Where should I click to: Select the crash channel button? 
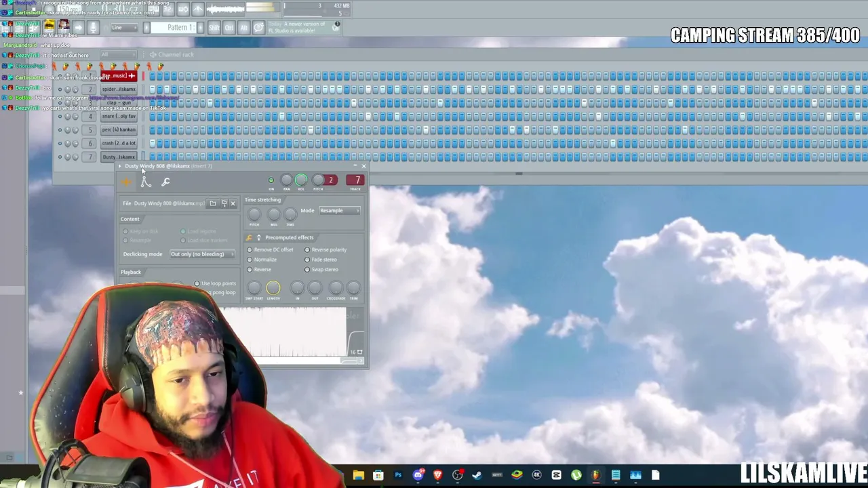(119, 144)
